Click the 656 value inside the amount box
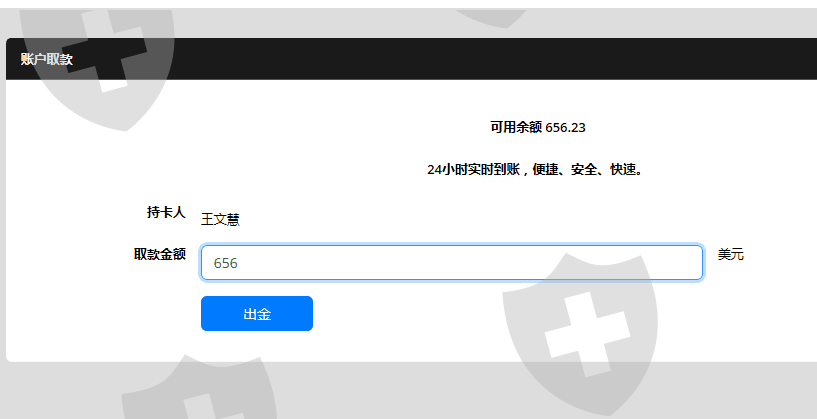This screenshot has height=419, width=817. click(226, 263)
